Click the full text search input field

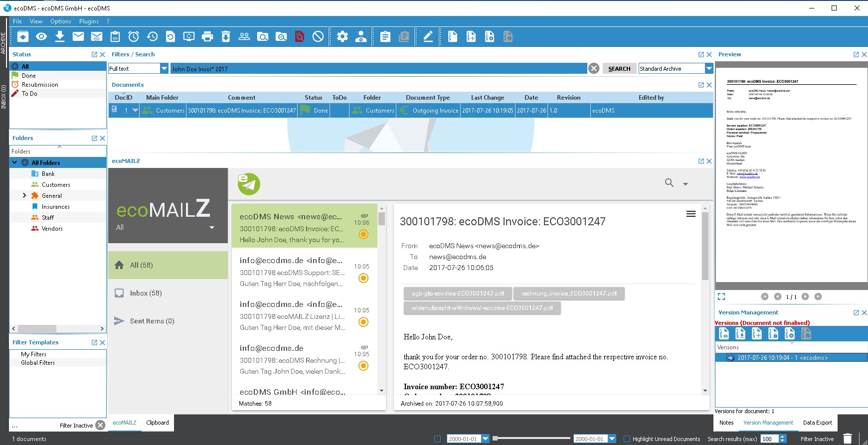(x=378, y=69)
